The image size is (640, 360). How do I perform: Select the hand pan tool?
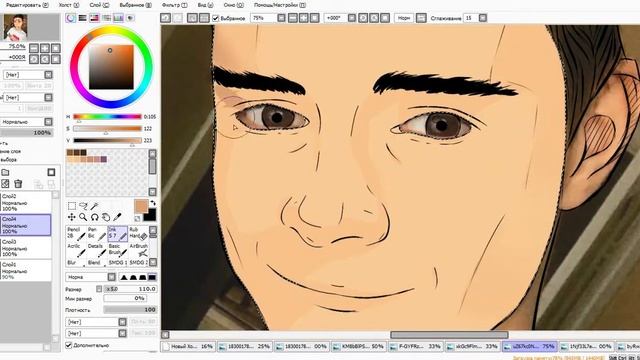106,217
